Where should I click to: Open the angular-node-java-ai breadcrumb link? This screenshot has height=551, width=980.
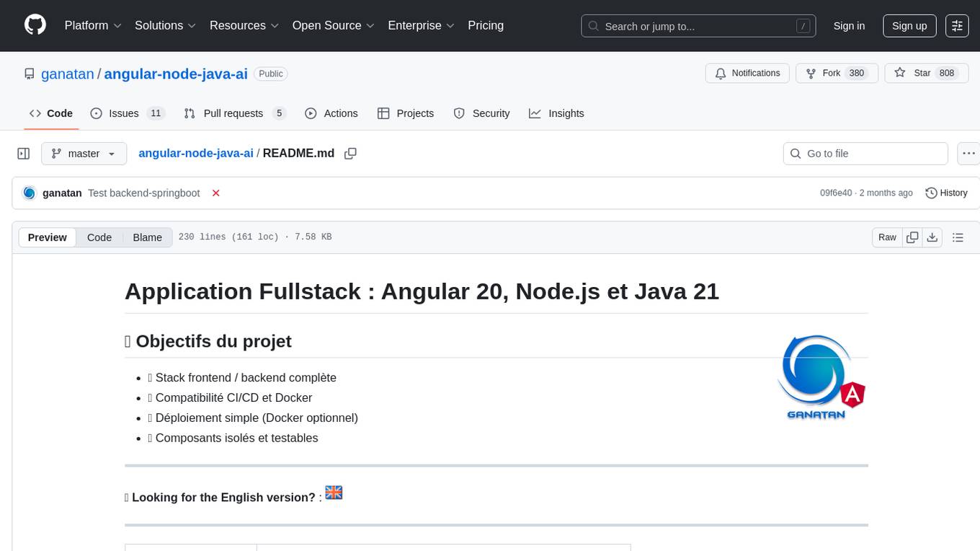coord(196,153)
